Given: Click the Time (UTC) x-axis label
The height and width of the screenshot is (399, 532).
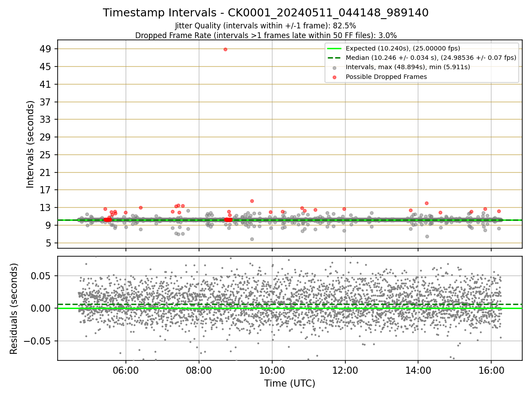Looking at the screenshot, I should tap(290, 383).
